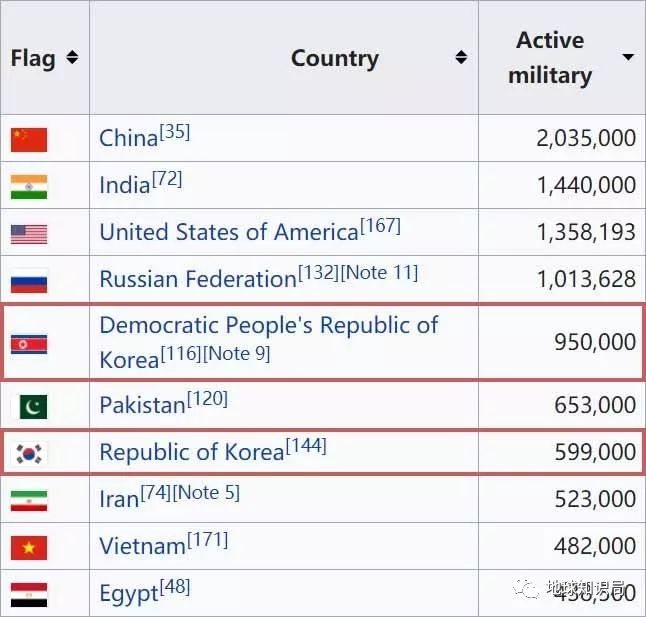Click the North Korea flag icon
This screenshot has width=646, height=617.
click(29, 344)
